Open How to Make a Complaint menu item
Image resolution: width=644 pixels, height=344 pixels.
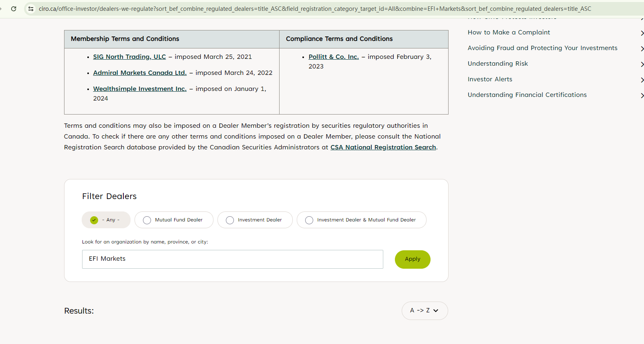click(x=509, y=32)
